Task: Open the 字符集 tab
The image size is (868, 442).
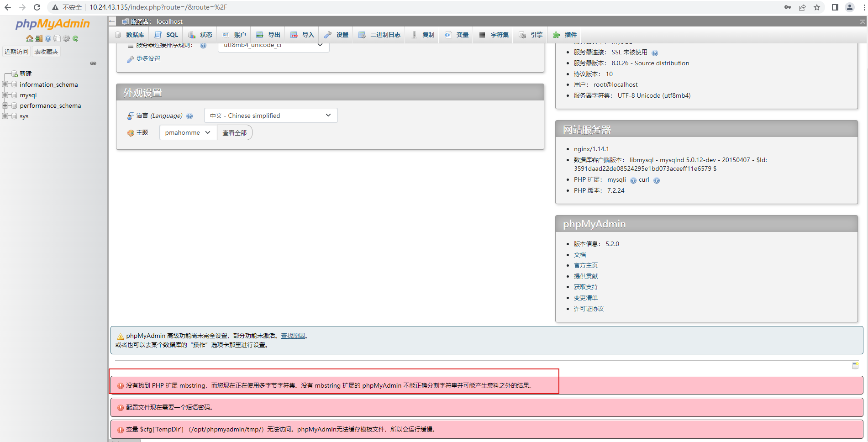Action: point(494,35)
